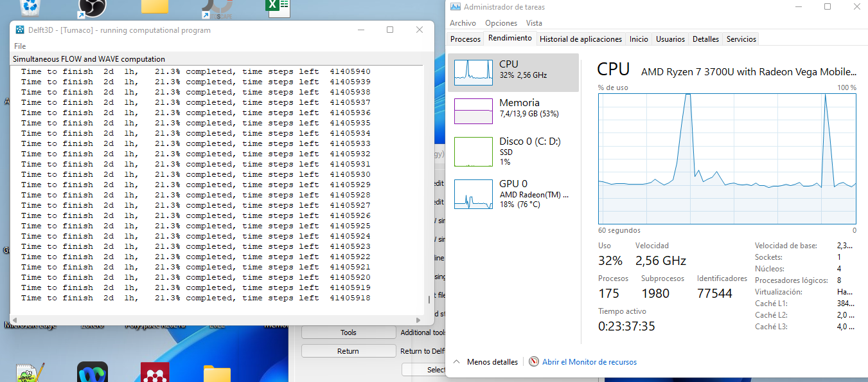Open the OBS Studio desktop shortcut

click(x=93, y=8)
